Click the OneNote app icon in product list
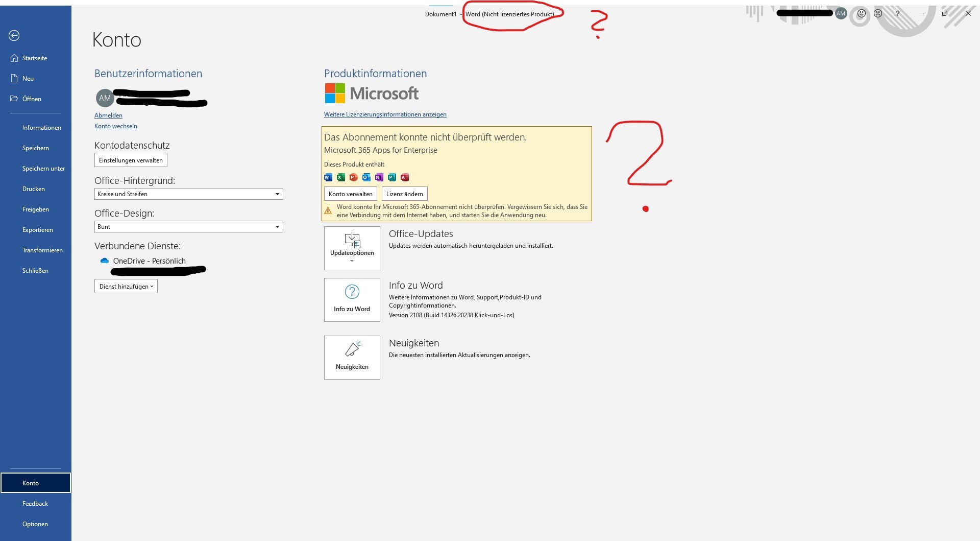Screen dimensions: 980x541 coord(379,177)
